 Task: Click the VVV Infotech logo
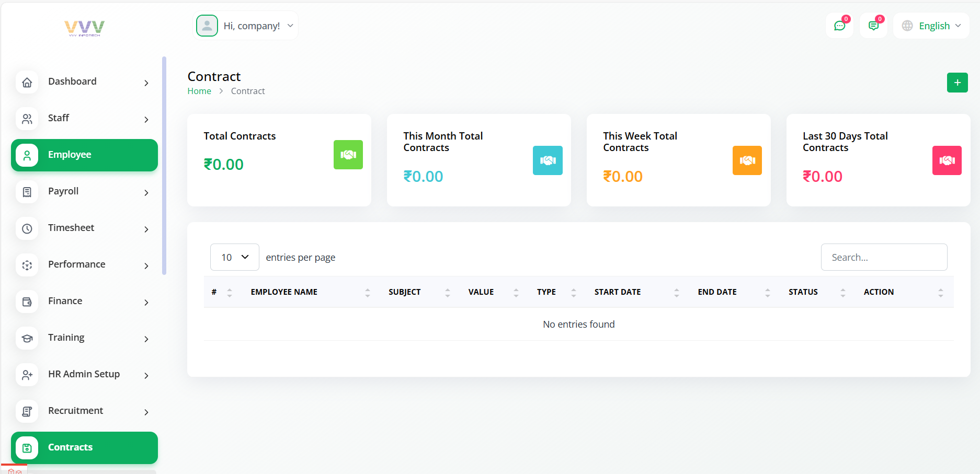click(x=84, y=28)
